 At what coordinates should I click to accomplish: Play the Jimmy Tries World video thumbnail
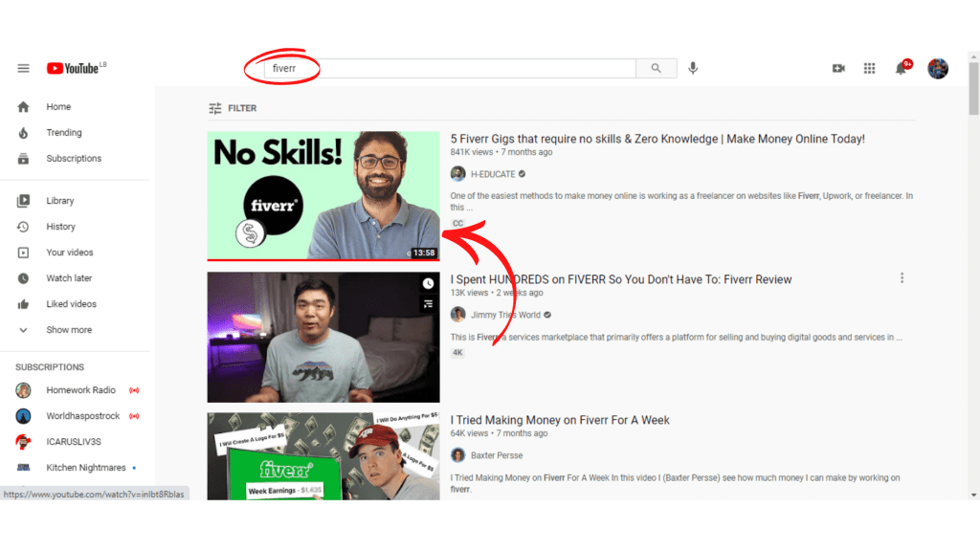pyautogui.click(x=323, y=337)
